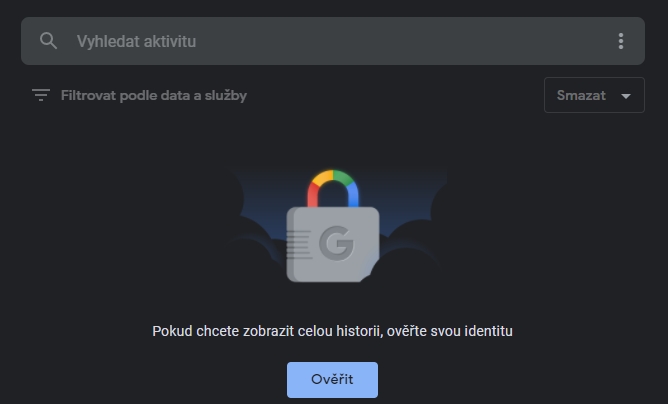
Task: Open the three-dot more options menu
Action: click(621, 41)
